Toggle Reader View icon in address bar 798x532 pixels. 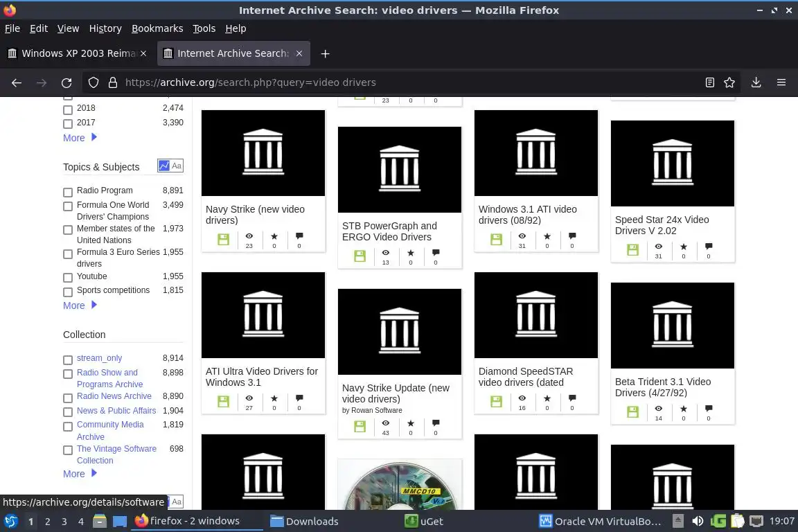[x=710, y=82]
